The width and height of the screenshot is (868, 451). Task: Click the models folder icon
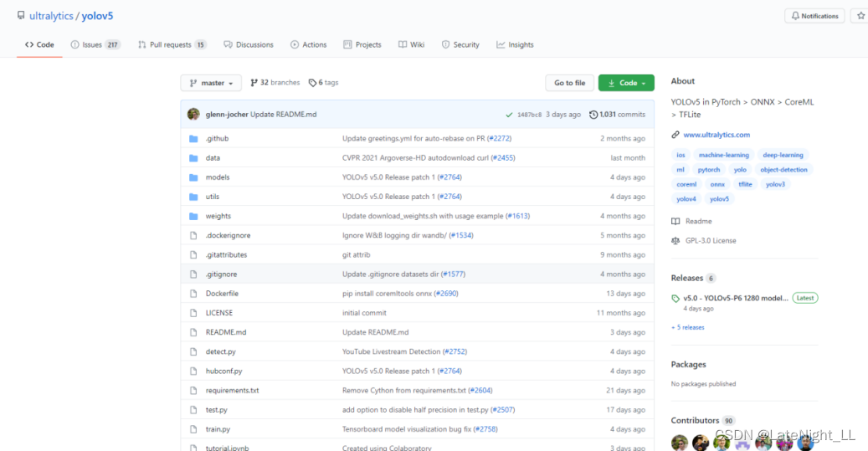tap(193, 177)
